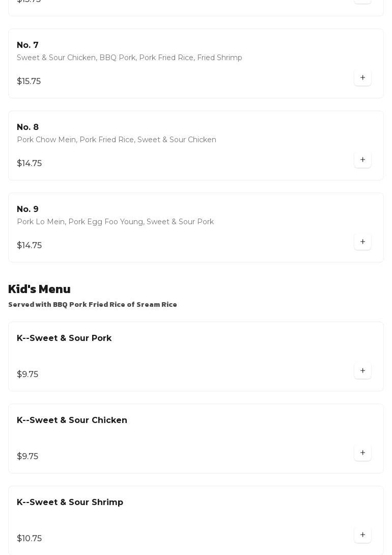The image size is (392, 555).
Task: Open K--Sweet & Sour Pork item details
Action: pyautogui.click(x=64, y=338)
